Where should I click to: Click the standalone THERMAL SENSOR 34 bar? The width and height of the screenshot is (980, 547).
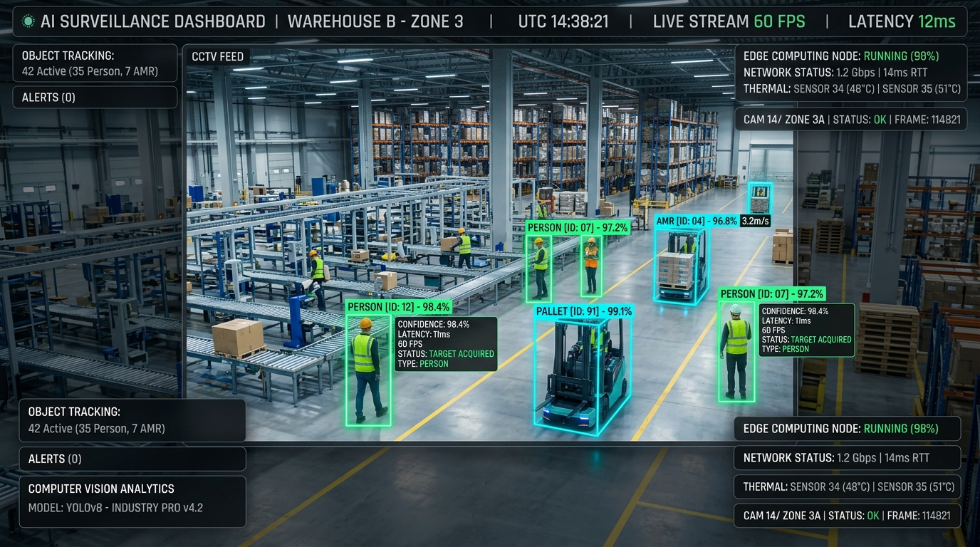(847, 487)
